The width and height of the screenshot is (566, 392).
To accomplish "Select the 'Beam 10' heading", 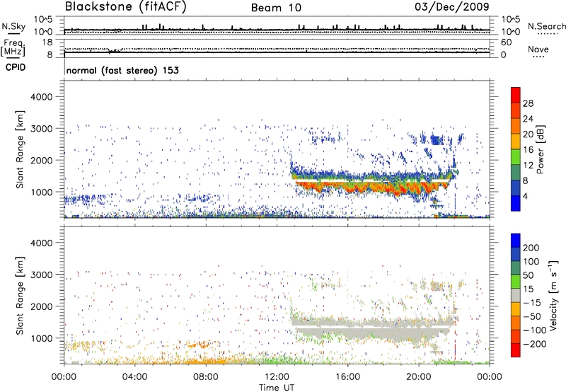I will (x=276, y=8).
